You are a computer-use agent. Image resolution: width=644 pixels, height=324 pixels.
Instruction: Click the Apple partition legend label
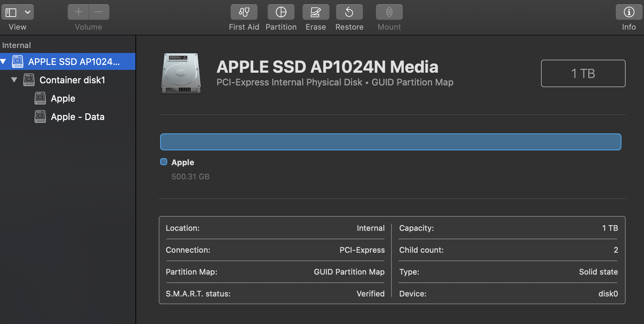pyautogui.click(x=183, y=162)
